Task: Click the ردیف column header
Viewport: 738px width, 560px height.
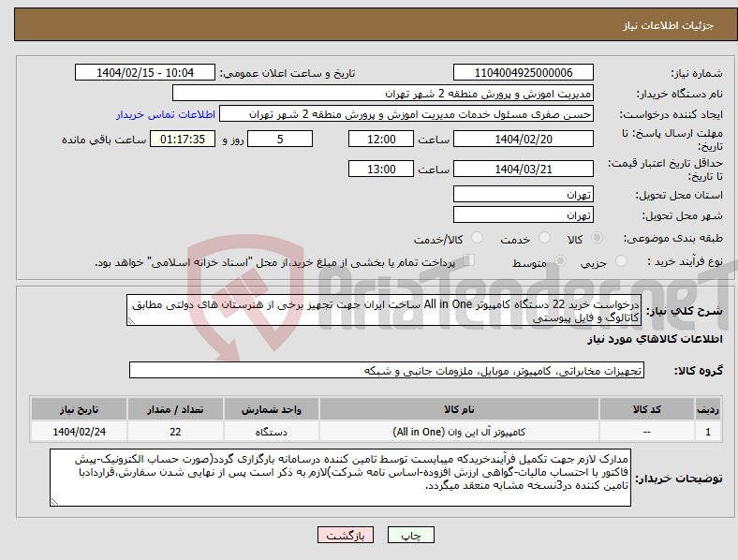Action: coord(708,409)
